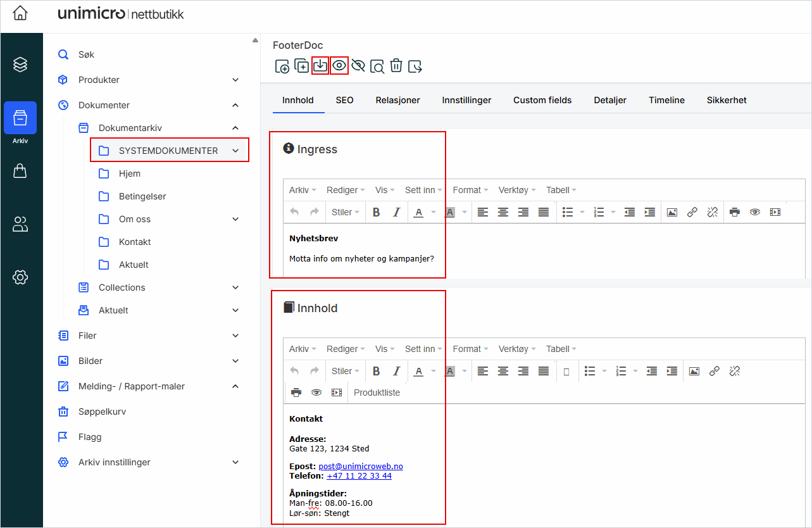Viewport: 812px width, 528px height.
Task: Toggle bold in the Innhold editor
Action: [x=376, y=372]
